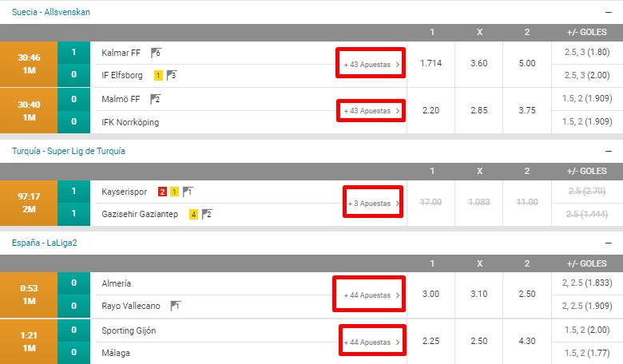Collapse the Turquía Super Lig section
This screenshot has height=364, width=623.
(x=609, y=151)
